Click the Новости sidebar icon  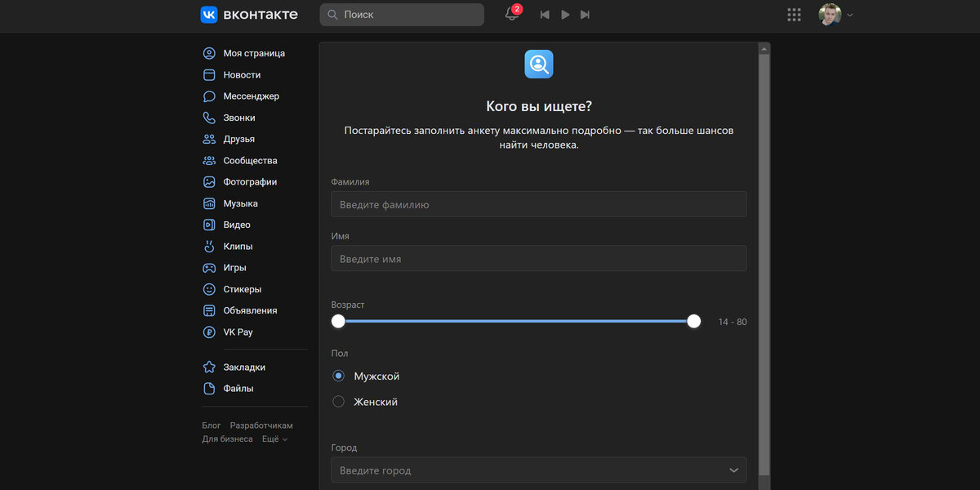click(x=209, y=75)
